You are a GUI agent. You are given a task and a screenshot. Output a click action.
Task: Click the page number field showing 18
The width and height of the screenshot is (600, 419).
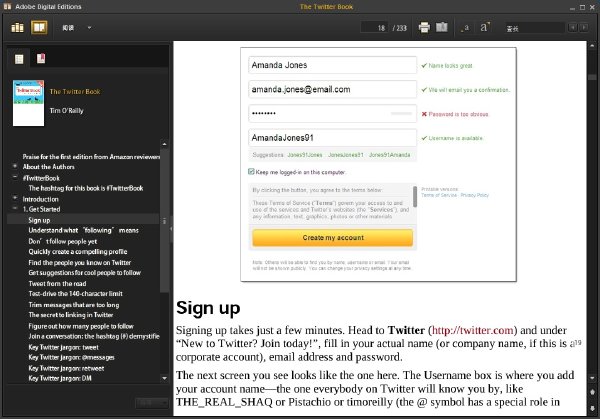(x=374, y=28)
